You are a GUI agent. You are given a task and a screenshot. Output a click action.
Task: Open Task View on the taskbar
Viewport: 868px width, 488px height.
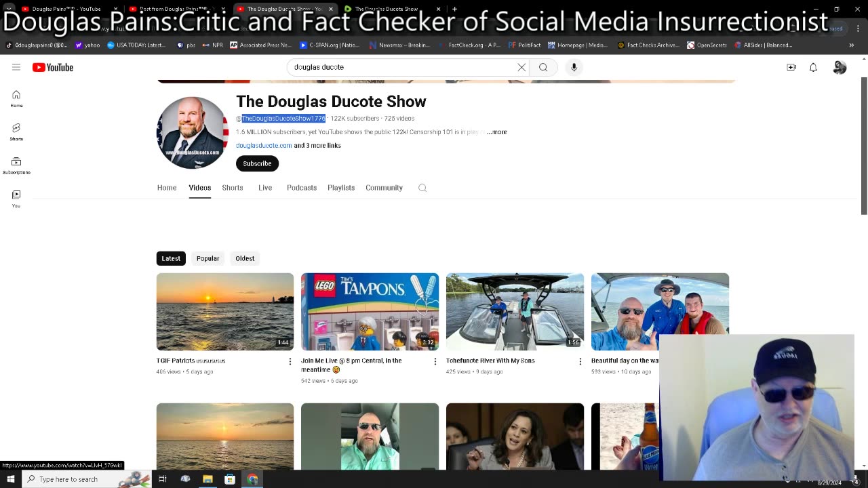[x=163, y=479]
